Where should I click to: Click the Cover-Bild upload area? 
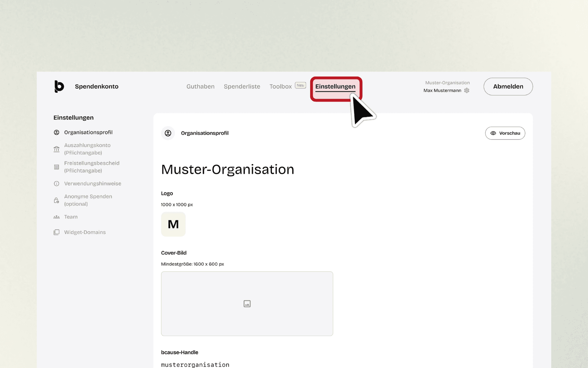click(x=247, y=304)
